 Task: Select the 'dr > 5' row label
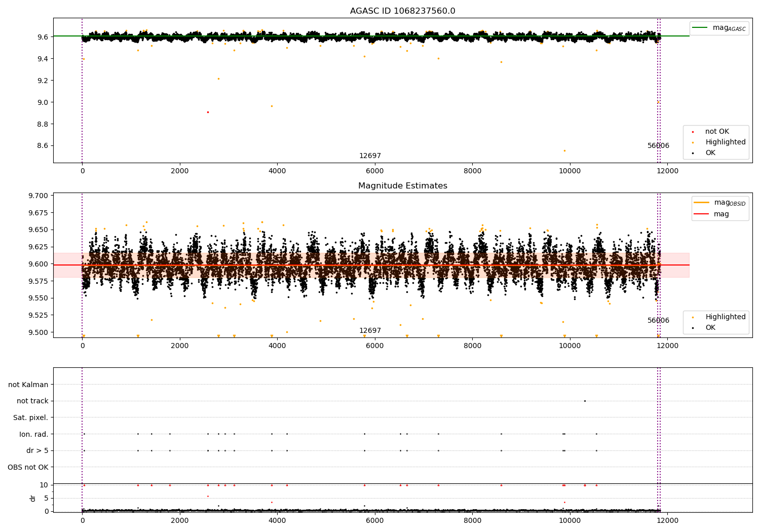37,450
